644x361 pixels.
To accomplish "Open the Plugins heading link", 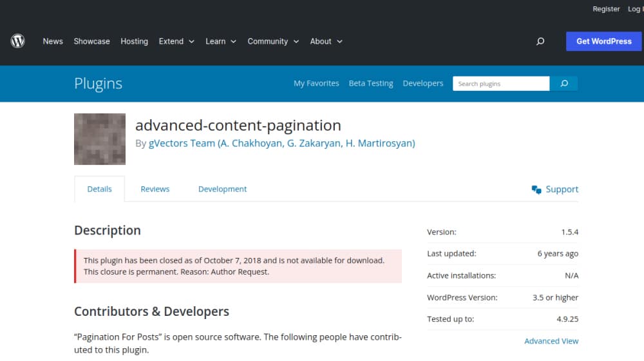I will click(98, 83).
